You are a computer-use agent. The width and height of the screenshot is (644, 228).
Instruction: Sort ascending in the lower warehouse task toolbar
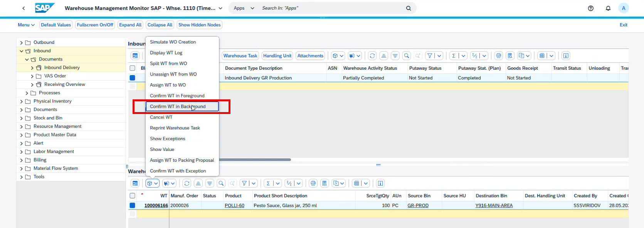click(198, 183)
